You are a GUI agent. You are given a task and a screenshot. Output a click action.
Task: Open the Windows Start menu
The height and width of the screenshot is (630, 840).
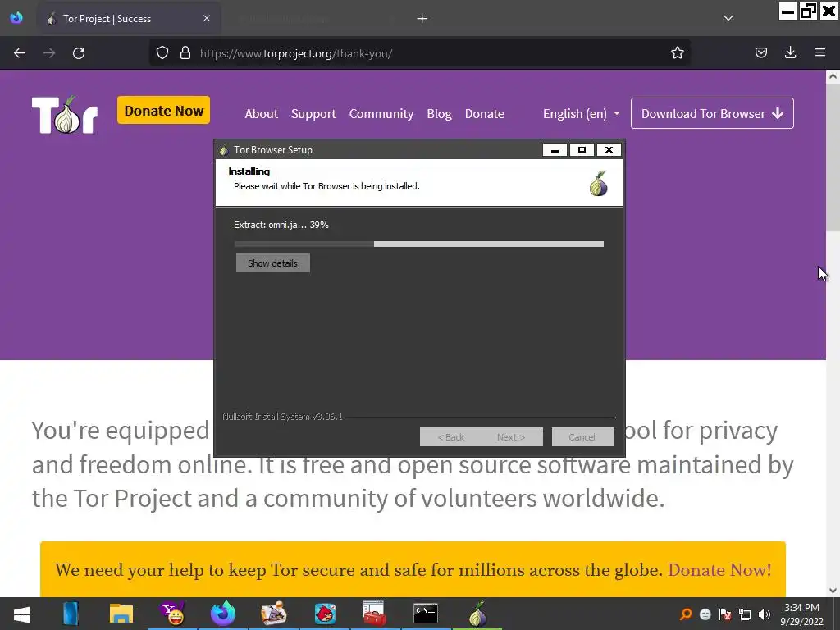coord(21,614)
